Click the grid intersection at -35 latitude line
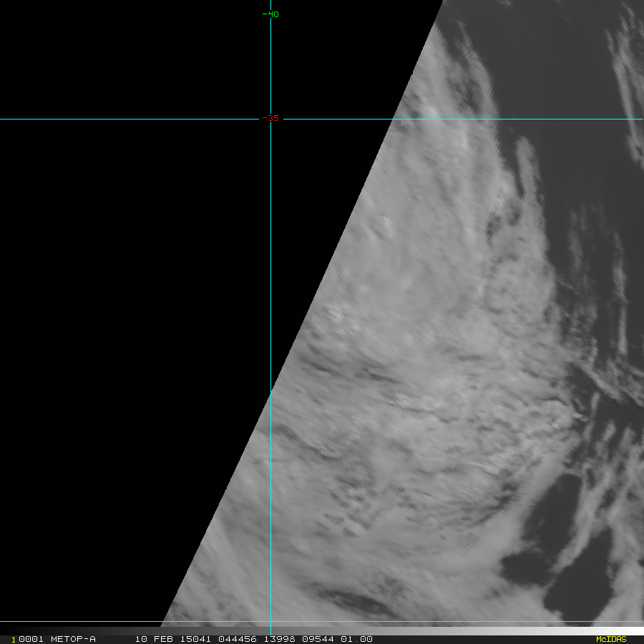 [x=270, y=119]
